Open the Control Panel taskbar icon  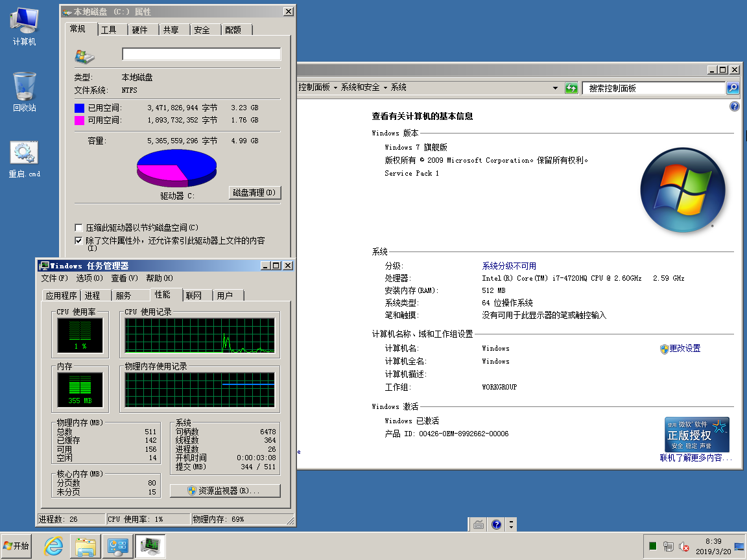pyautogui.click(x=118, y=546)
